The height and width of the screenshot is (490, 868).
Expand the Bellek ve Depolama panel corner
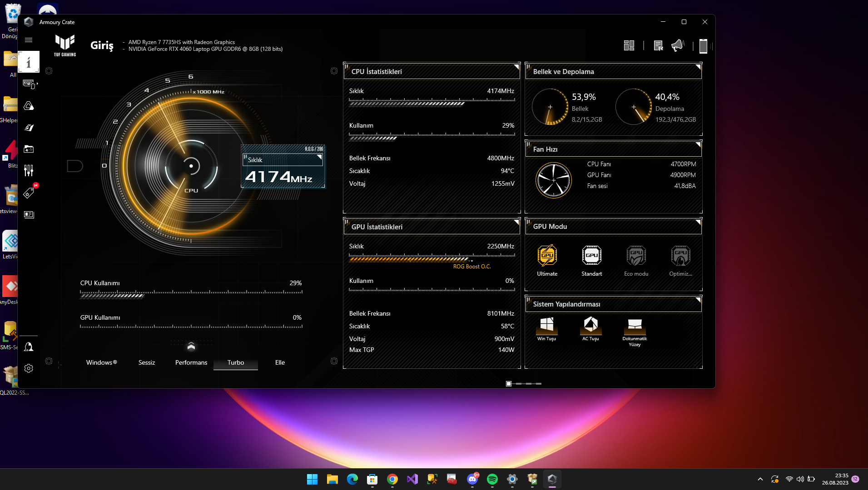pos(698,67)
